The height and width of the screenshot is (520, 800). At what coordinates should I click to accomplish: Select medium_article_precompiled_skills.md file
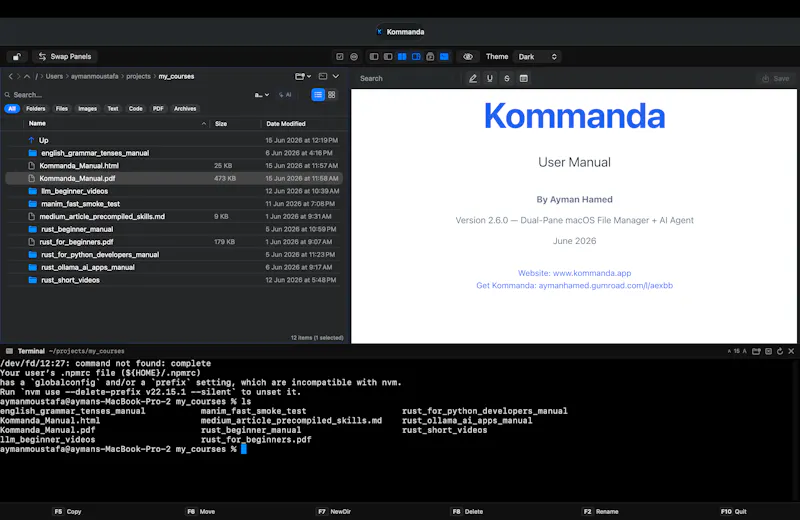pos(173,216)
